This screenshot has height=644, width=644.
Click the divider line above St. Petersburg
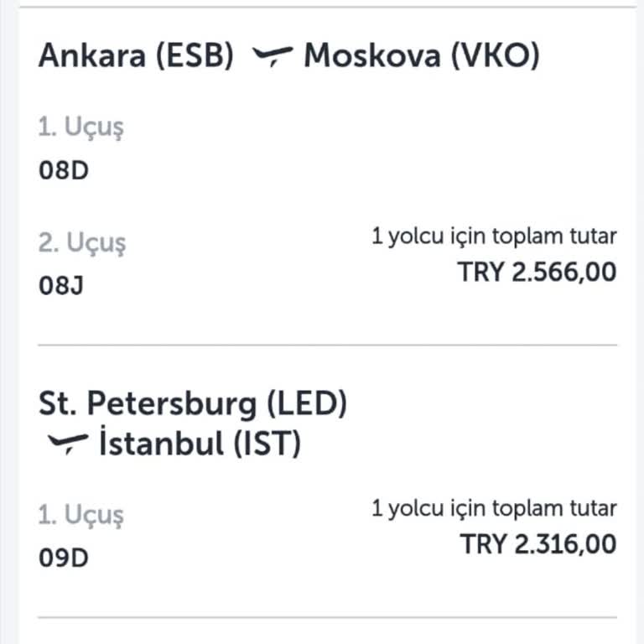pyautogui.click(x=328, y=345)
